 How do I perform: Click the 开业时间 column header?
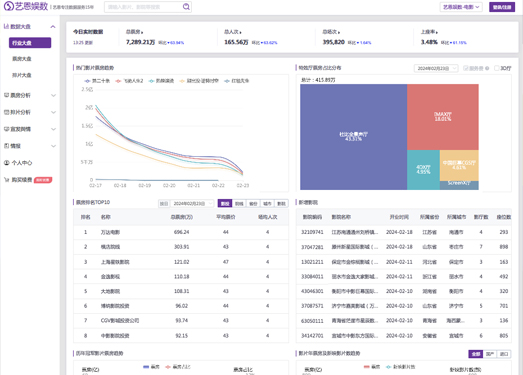coord(399,217)
